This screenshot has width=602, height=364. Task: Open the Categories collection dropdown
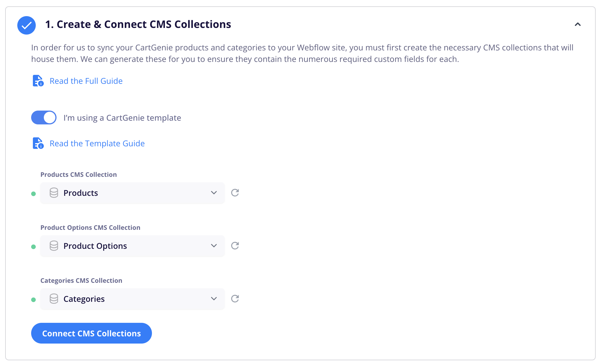click(x=132, y=299)
